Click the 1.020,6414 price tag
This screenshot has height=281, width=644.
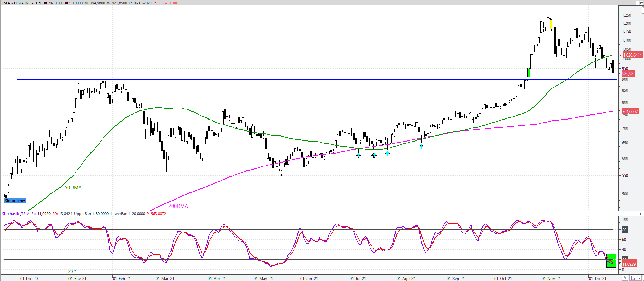[632, 55]
